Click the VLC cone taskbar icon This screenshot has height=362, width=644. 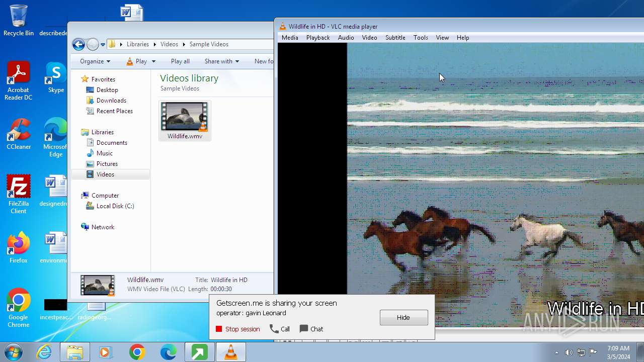point(230,352)
